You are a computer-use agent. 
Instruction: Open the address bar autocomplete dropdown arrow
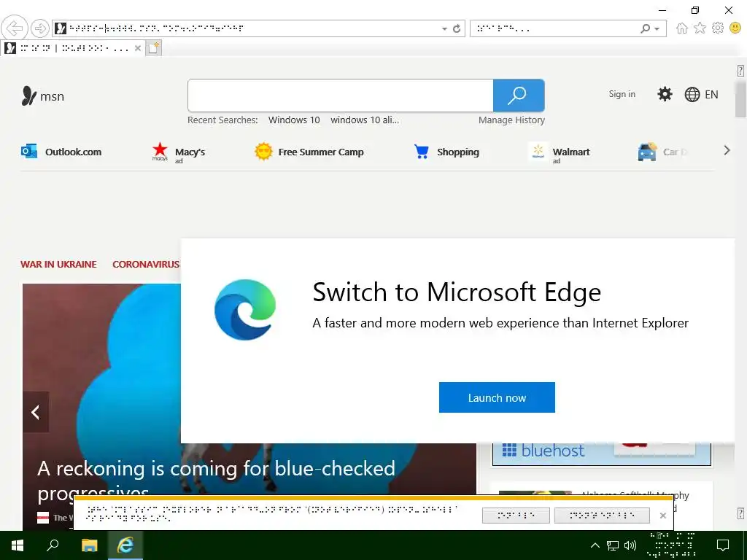coord(444,28)
